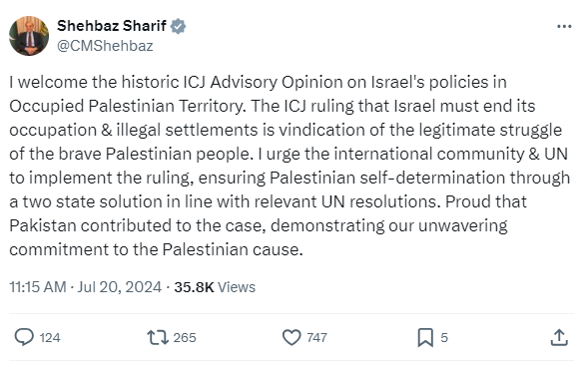Screen dimensions: 588x368
Task: Click the word Views beside 35.8K
Action: tap(237, 287)
